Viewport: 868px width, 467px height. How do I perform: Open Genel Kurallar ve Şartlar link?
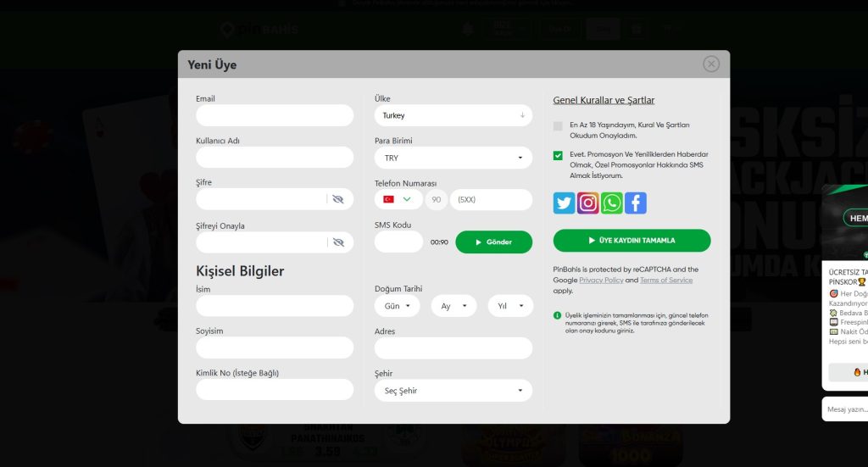click(x=604, y=100)
